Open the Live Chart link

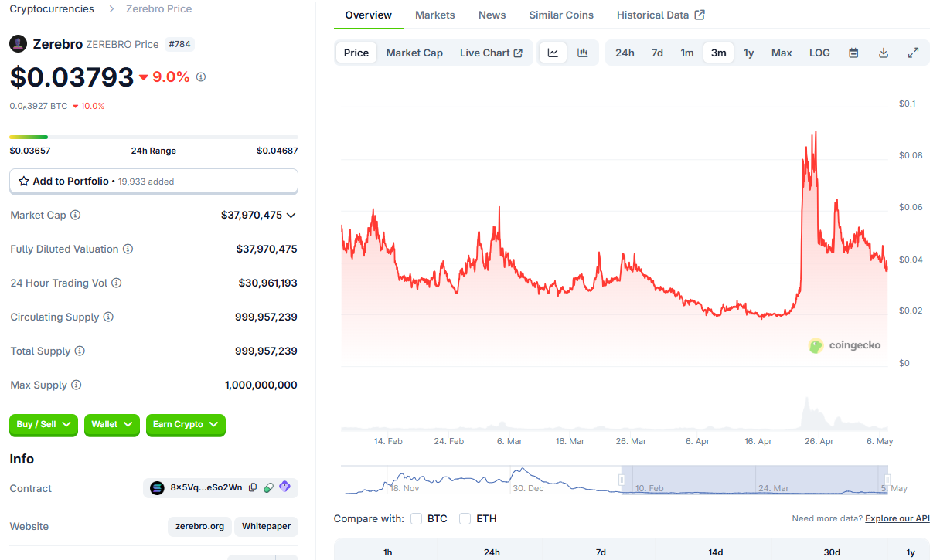(x=491, y=53)
